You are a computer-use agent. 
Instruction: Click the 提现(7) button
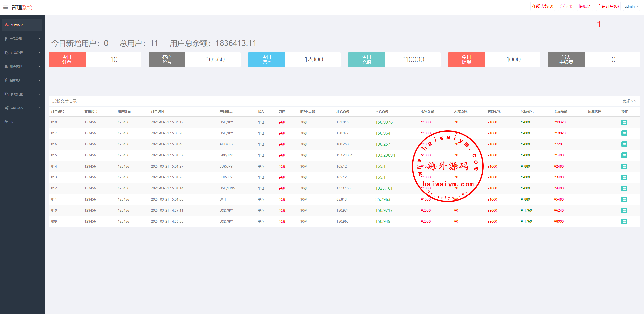pyautogui.click(x=585, y=6)
